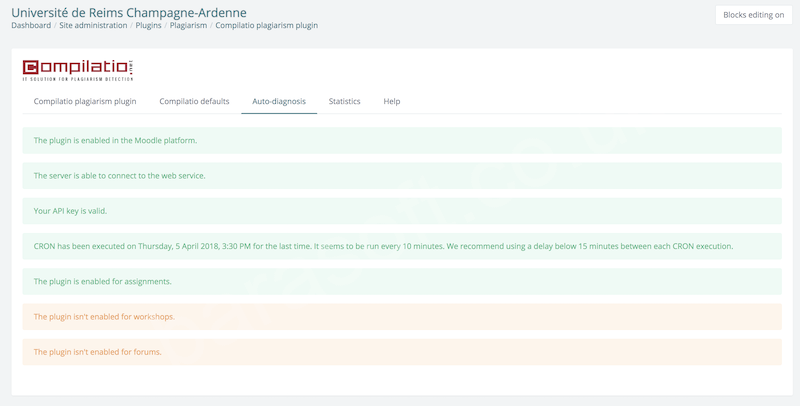The width and height of the screenshot is (800, 406).
Task: Click Compilatio plagiarism plugin breadcrumb
Action: (266, 25)
